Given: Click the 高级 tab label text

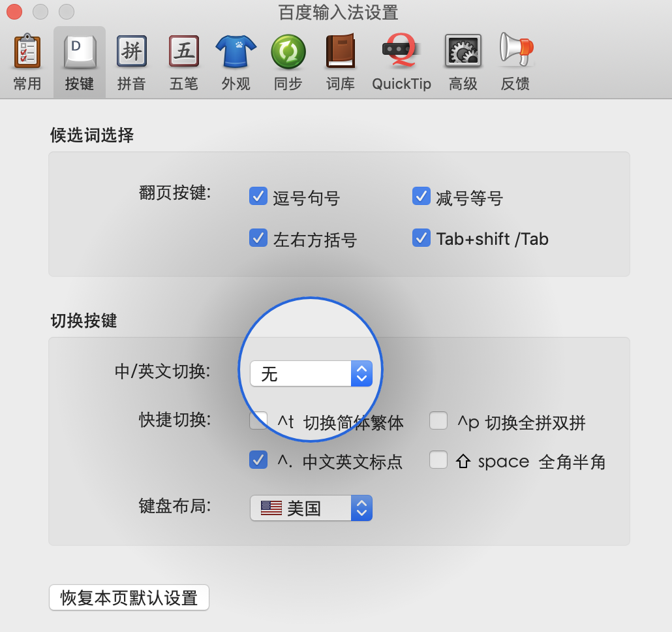Looking at the screenshot, I should pos(463,84).
